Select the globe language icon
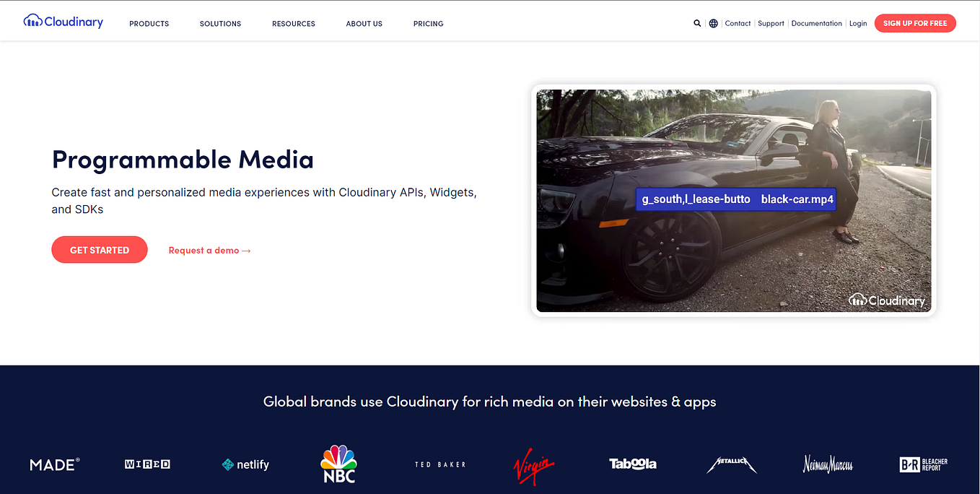 (x=713, y=23)
